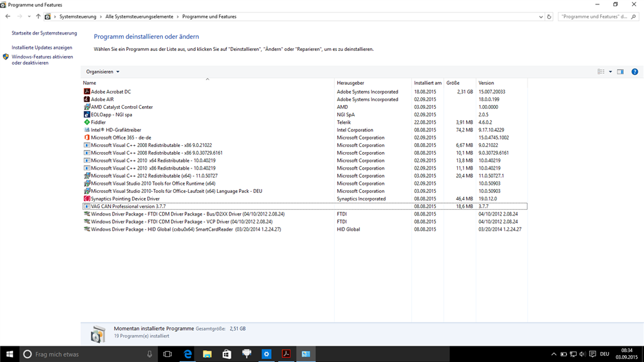Image resolution: width=644 pixels, height=362 pixels.
Task: Click Cortana search box Frag mich etwas
Action: [x=88, y=354]
